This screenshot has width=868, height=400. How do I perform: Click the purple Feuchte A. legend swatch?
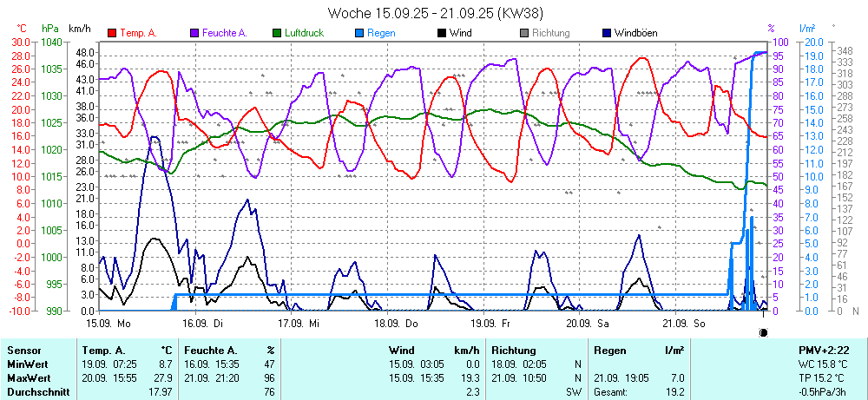click(x=194, y=33)
